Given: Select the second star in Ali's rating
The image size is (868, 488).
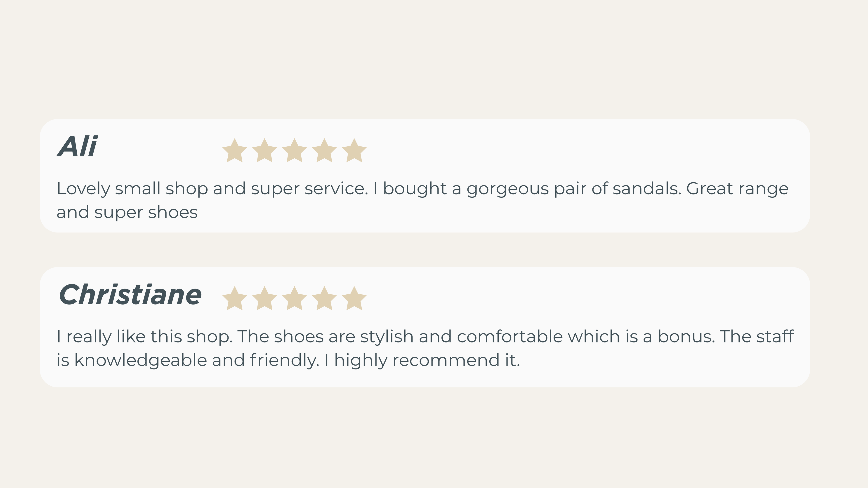Looking at the screenshot, I should tap(264, 151).
